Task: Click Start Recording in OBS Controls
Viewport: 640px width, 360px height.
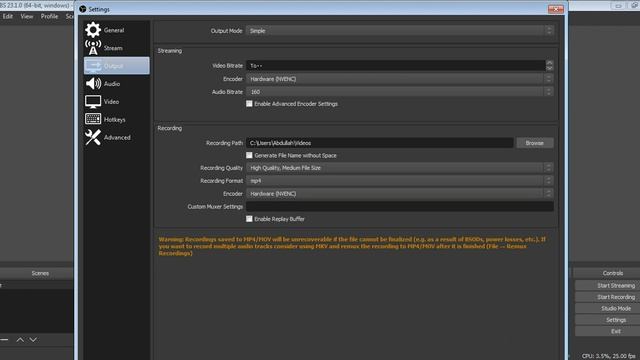Action: click(x=607, y=297)
